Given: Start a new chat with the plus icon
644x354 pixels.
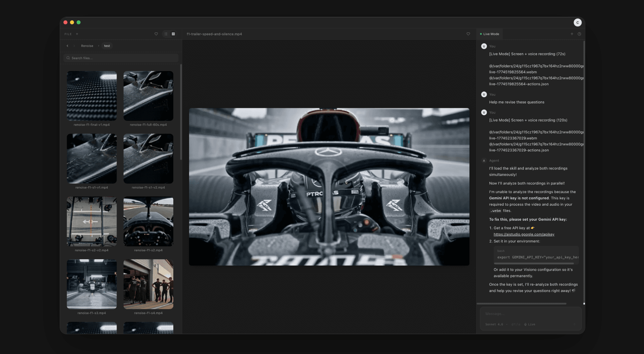Looking at the screenshot, I should click(x=572, y=34).
